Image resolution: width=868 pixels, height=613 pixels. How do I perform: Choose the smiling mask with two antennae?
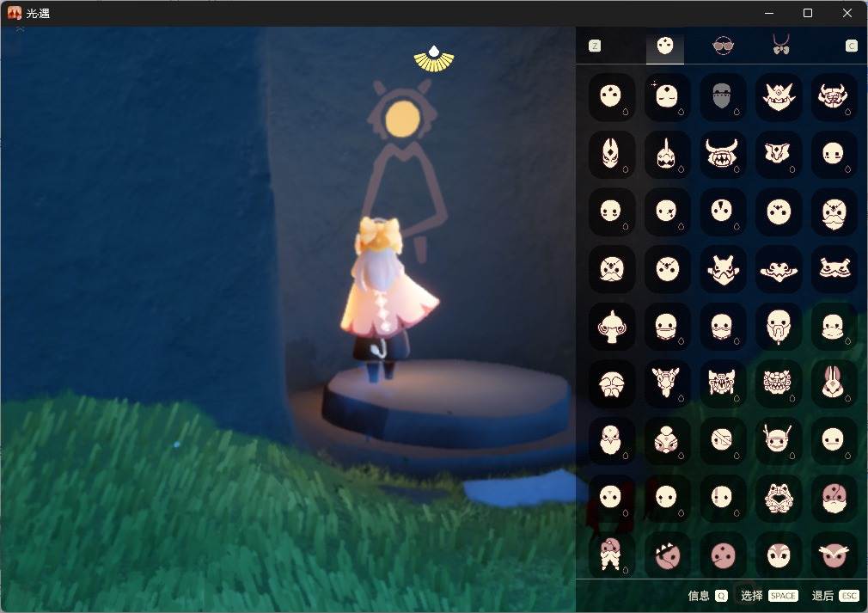click(779, 441)
